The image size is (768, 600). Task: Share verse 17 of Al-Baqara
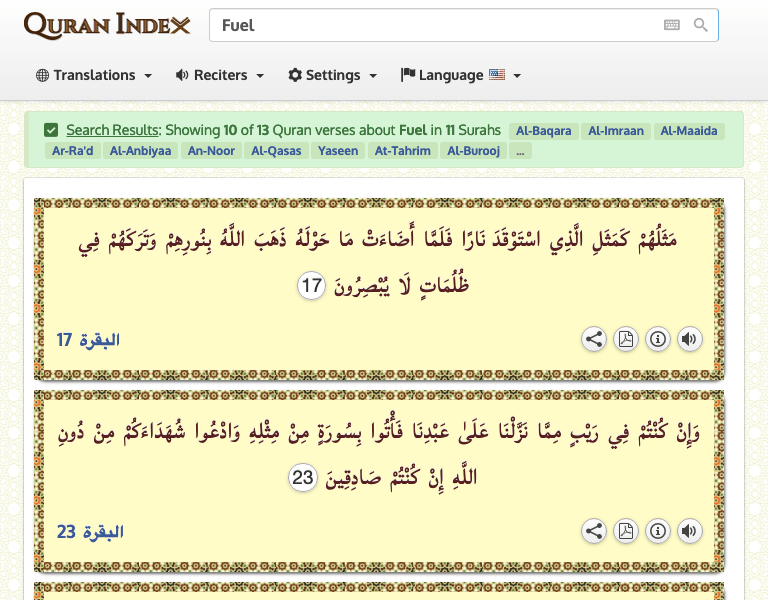pos(594,339)
